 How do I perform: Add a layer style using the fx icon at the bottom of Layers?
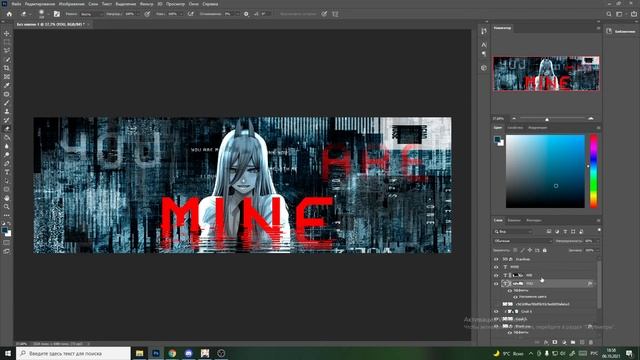pyautogui.click(x=546, y=342)
